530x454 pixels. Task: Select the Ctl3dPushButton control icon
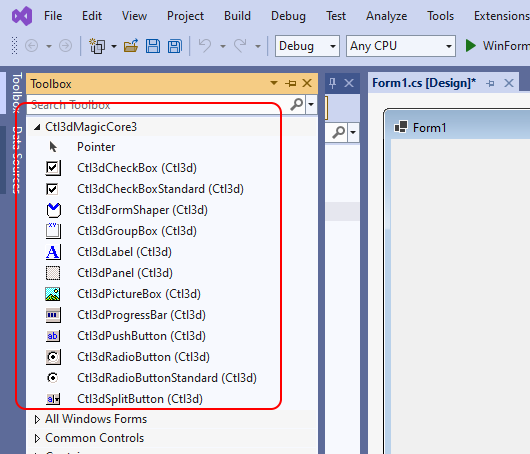pos(53,336)
